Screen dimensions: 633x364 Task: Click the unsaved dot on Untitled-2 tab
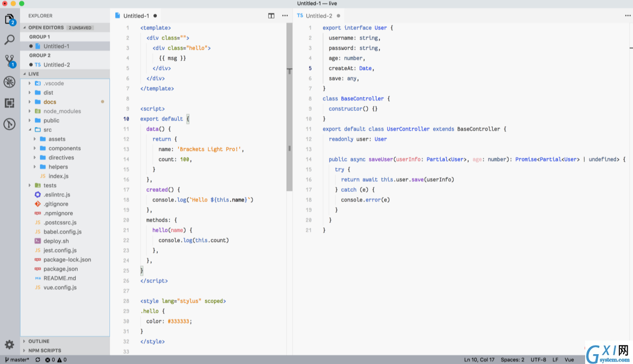tap(338, 16)
